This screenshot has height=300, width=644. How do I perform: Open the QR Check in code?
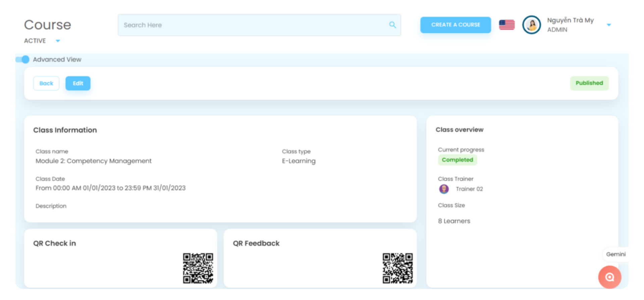click(x=198, y=268)
